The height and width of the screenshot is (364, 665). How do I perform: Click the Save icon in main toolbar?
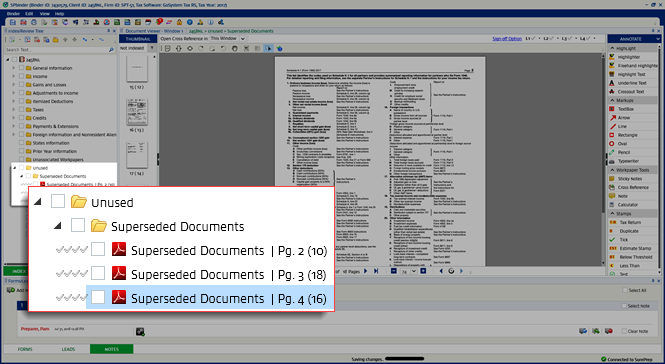13,22
